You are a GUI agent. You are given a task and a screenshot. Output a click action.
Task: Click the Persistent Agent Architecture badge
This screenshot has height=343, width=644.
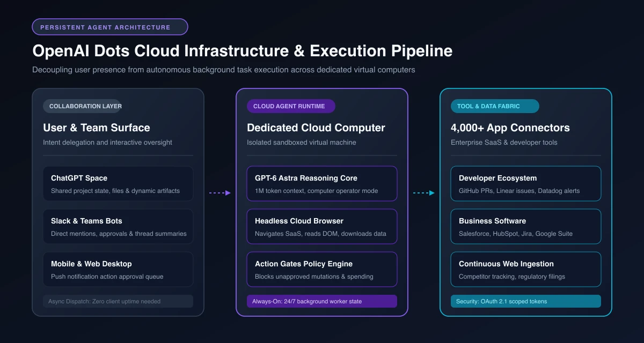click(110, 27)
